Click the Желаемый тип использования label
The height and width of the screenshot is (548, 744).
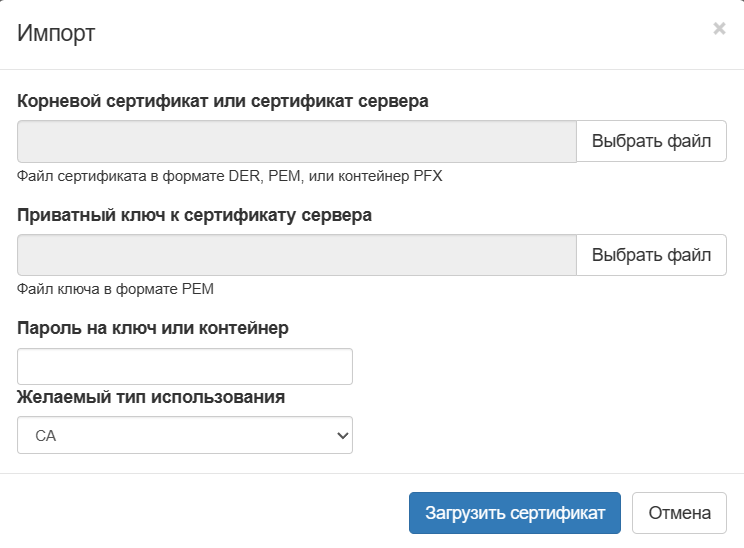151,397
